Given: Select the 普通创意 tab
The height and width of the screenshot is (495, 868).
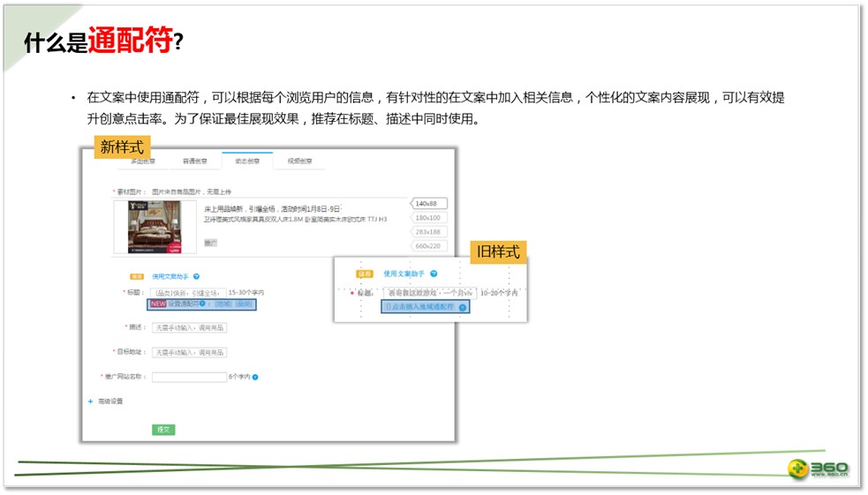Looking at the screenshot, I should point(195,161).
